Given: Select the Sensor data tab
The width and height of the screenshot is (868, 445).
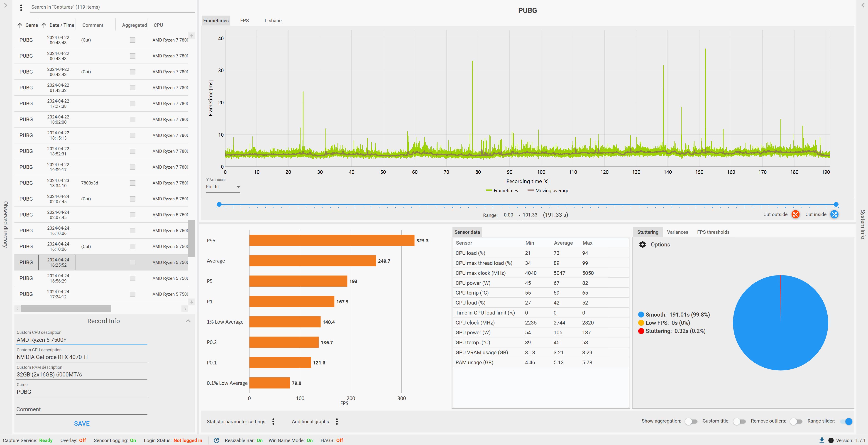Looking at the screenshot, I should (x=467, y=232).
